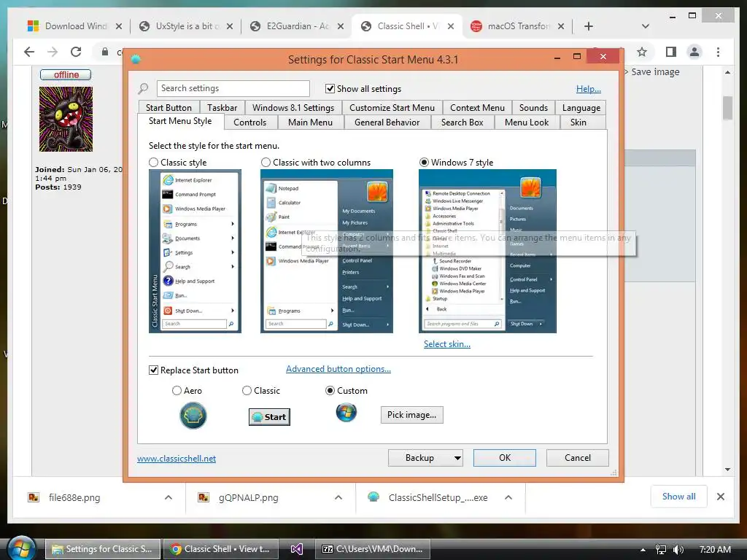Toggle Show all settings checkbox
The height and width of the screenshot is (560, 747).
click(330, 88)
